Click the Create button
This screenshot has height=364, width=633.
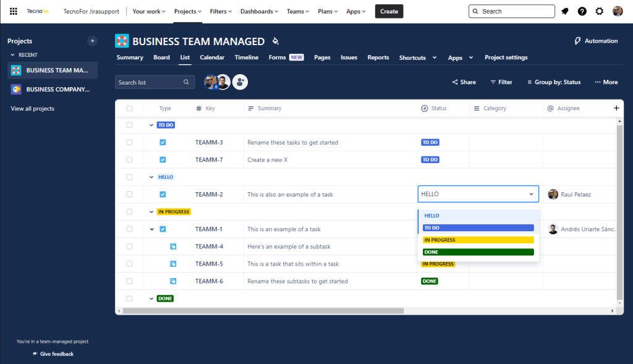pyautogui.click(x=389, y=11)
